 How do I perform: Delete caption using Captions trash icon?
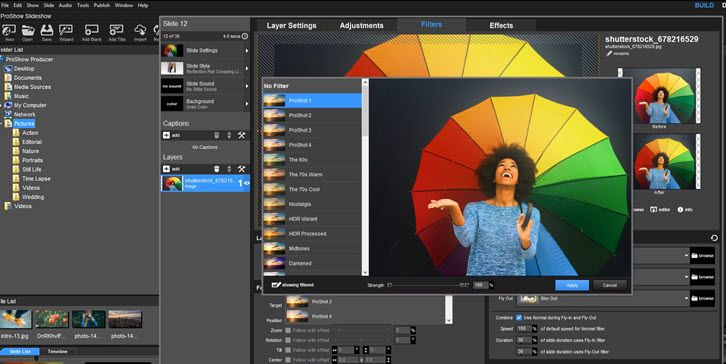(x=216, y=135)
